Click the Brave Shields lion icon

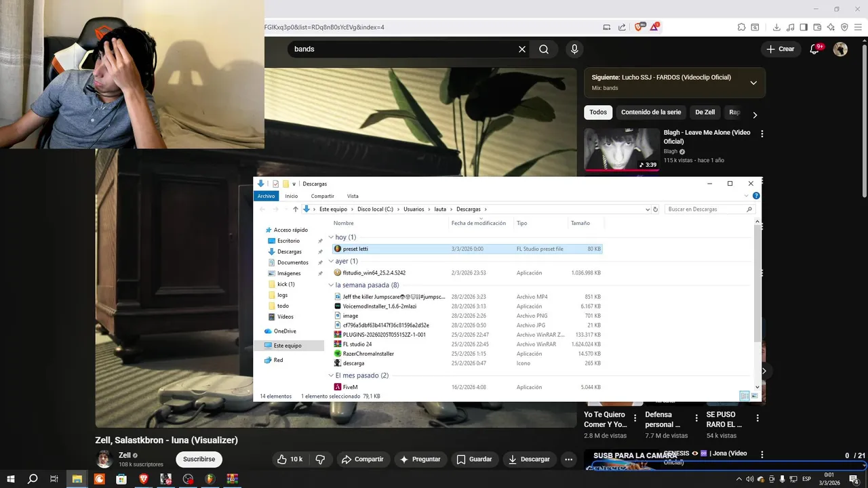pyautogui.click(x=638, y=27)
